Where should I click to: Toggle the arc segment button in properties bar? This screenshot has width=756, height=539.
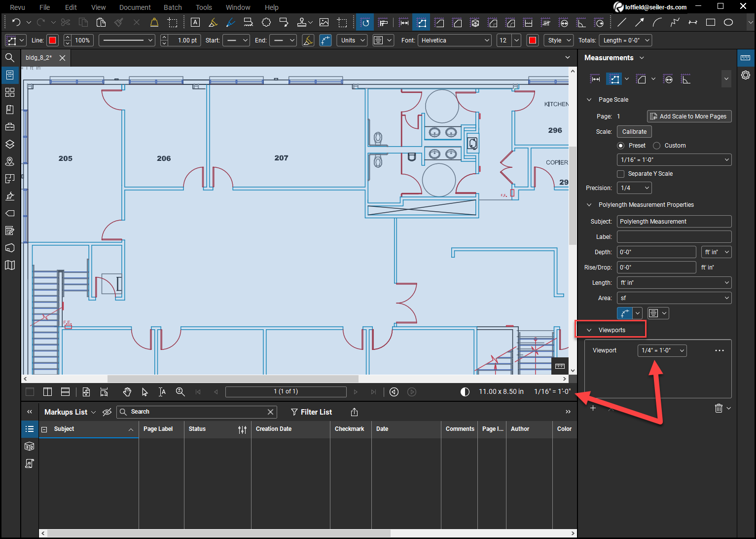point(325,40)
